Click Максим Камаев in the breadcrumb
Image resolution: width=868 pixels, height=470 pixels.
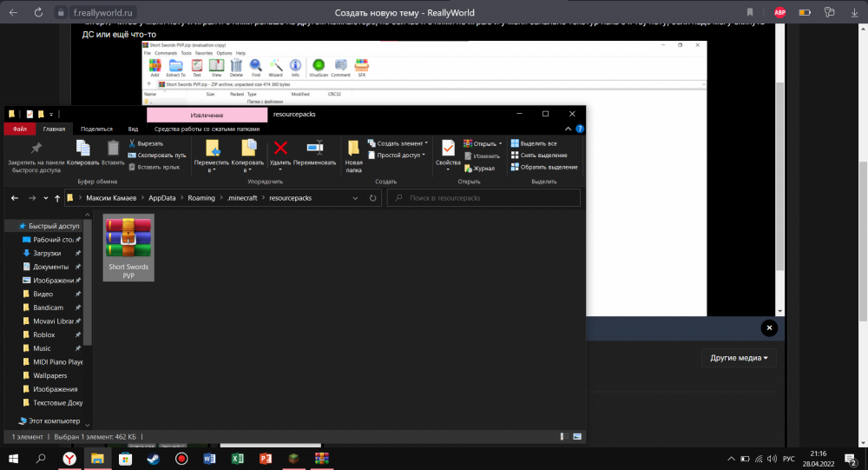click(111, 198)
